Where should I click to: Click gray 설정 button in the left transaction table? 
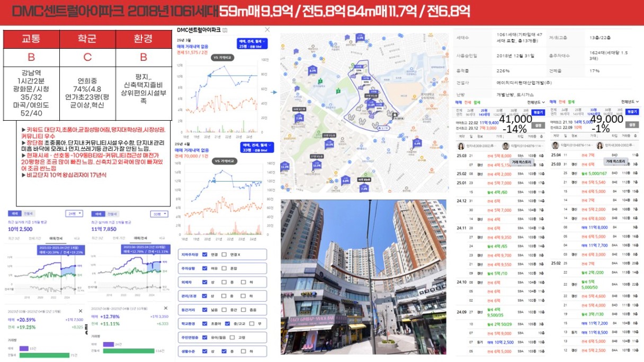pyautogui.click(x=538, y=125)
